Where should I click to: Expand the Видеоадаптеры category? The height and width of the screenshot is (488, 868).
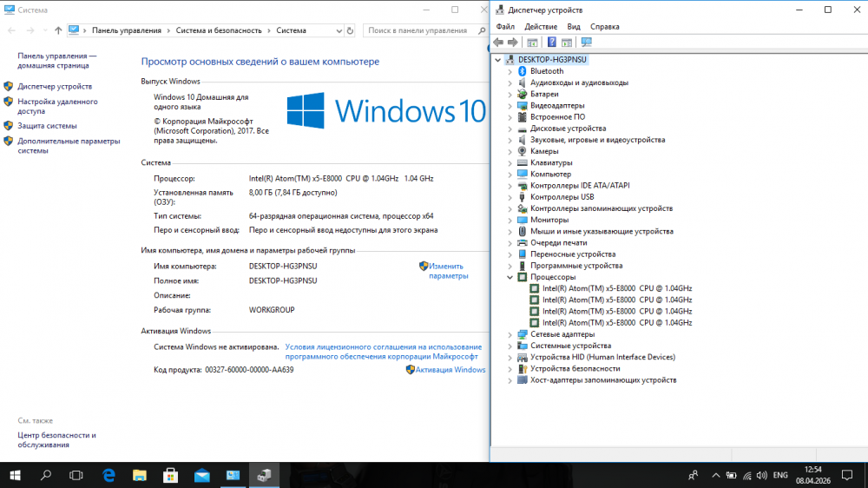pos(510,105)
